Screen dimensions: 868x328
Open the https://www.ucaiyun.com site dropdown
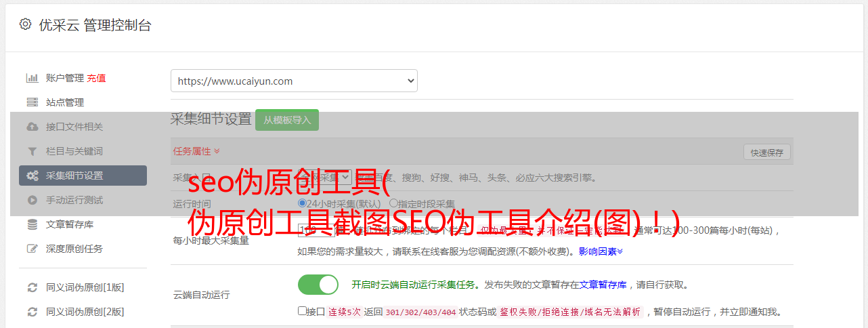tap(294, 81)
